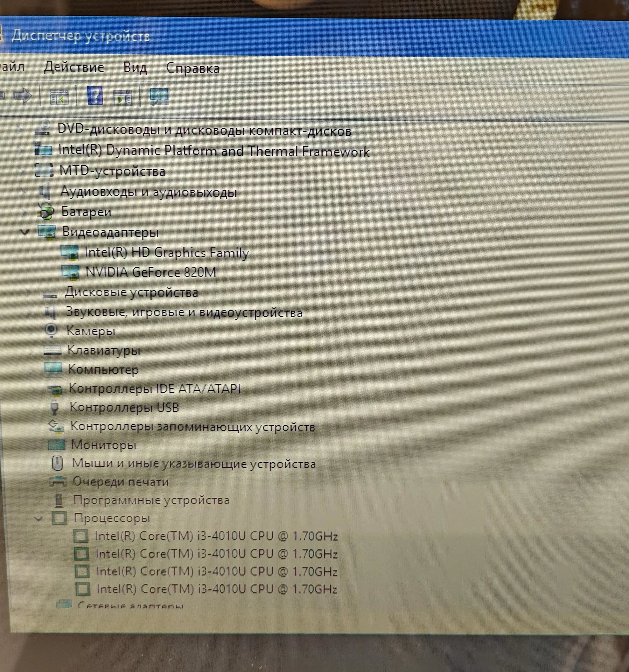
Task: Select the Компьютер category icon
Action: 53,369
